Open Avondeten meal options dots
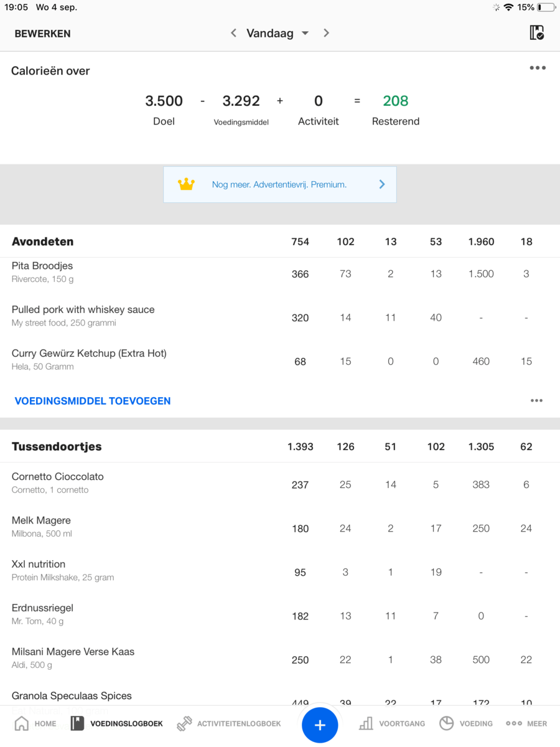 (x=536, y=401)
